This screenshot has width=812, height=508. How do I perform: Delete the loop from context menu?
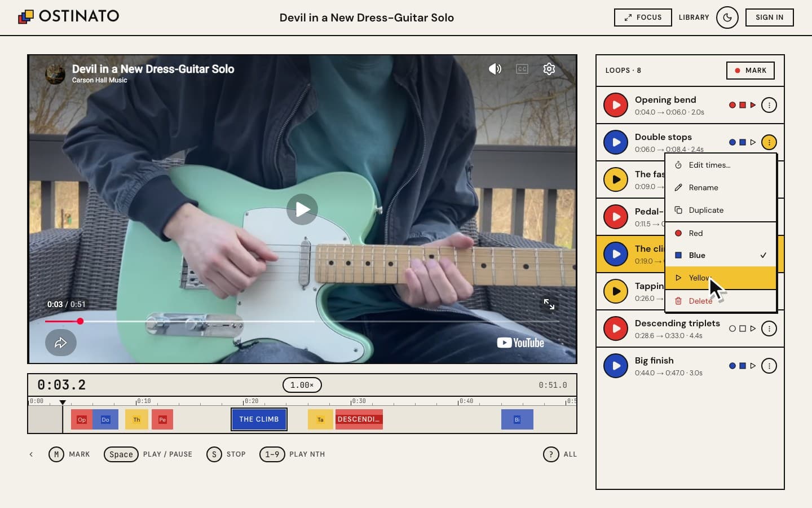point(721,301)
